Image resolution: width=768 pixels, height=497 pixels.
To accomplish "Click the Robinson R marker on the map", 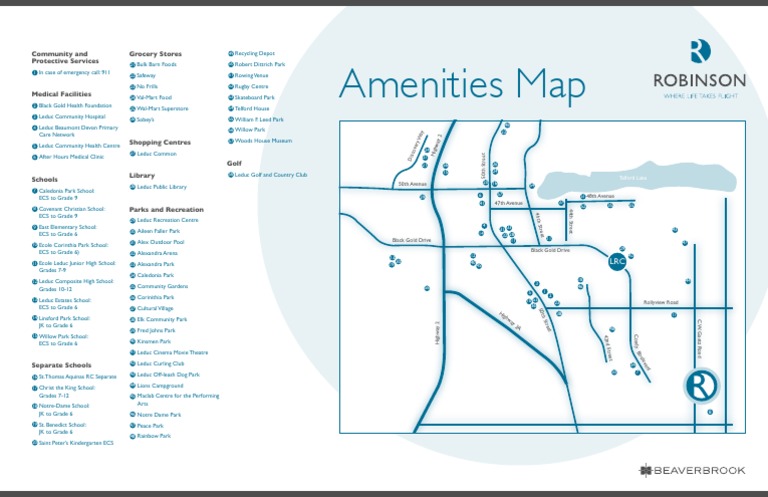I will [701, 386].
